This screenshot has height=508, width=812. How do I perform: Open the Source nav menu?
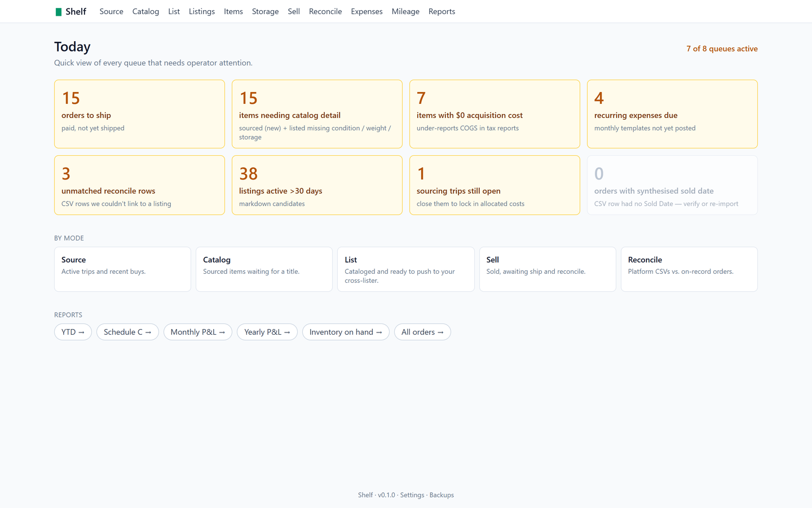(111, 11)
